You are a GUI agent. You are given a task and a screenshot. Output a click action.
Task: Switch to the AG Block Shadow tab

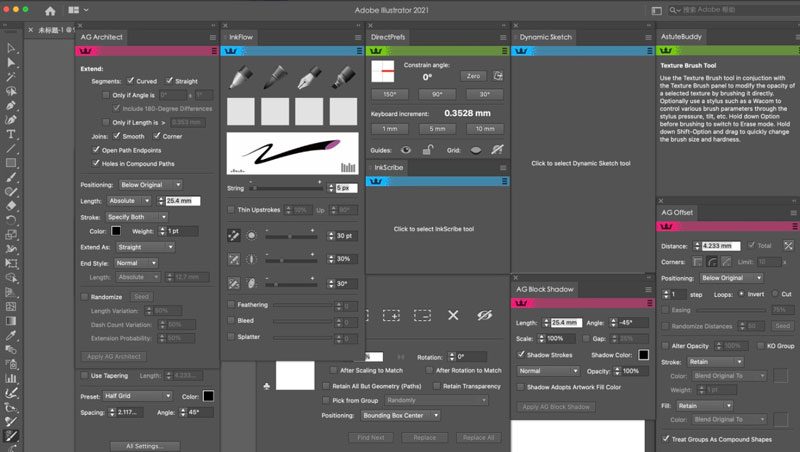click(544, 289)
